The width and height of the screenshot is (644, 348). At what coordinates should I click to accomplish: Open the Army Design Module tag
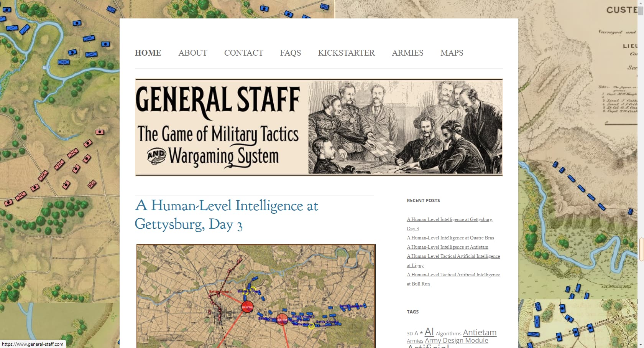457,340
